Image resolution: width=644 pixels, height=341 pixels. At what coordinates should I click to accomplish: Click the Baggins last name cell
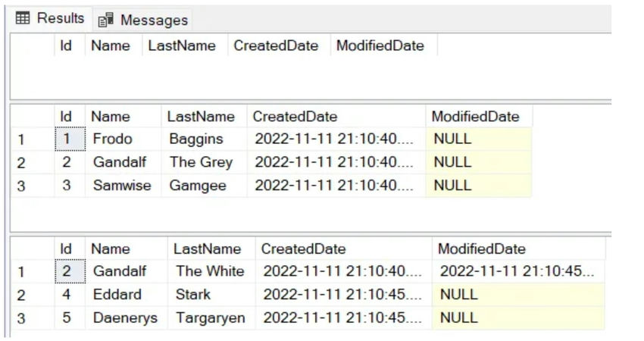tap(196, 139)
